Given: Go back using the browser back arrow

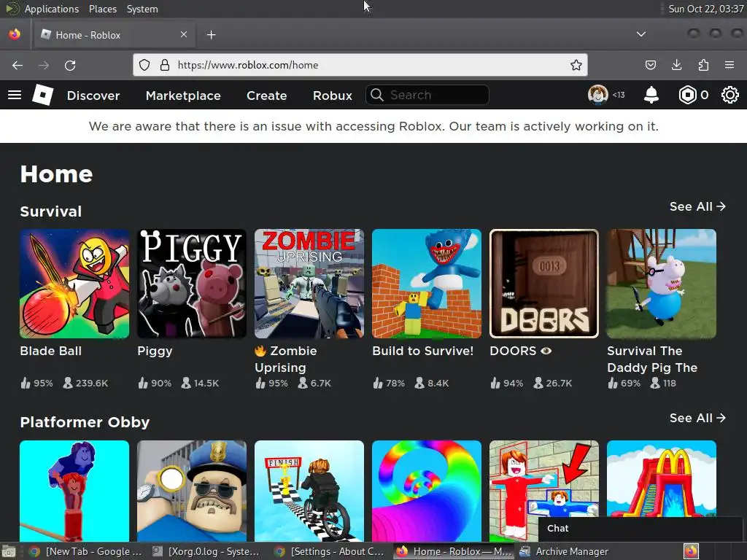Looking at the screenshot, I should pos(18,65).
